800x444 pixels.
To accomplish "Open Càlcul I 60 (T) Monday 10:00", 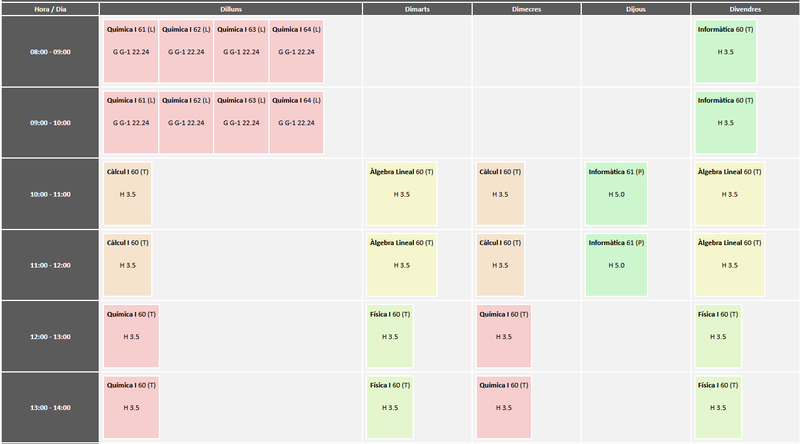I will pyautogui.click(x=128, y=193).
